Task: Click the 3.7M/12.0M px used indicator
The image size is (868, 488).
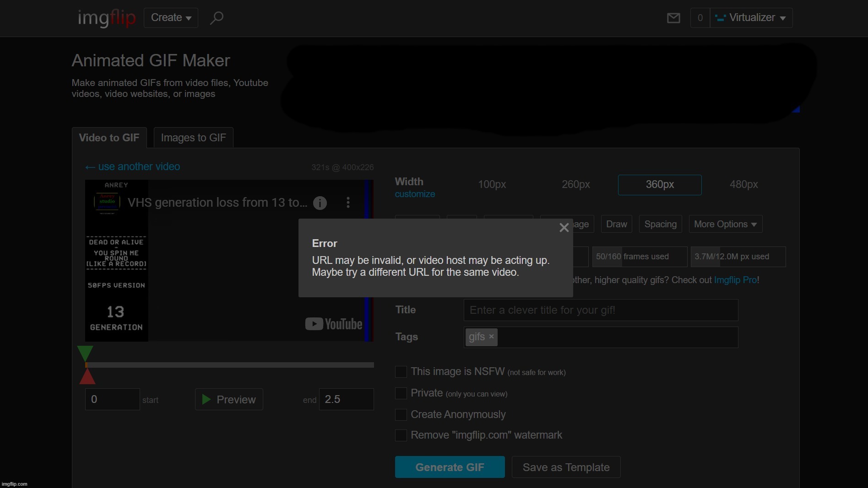Action: [x=738, y=257]
